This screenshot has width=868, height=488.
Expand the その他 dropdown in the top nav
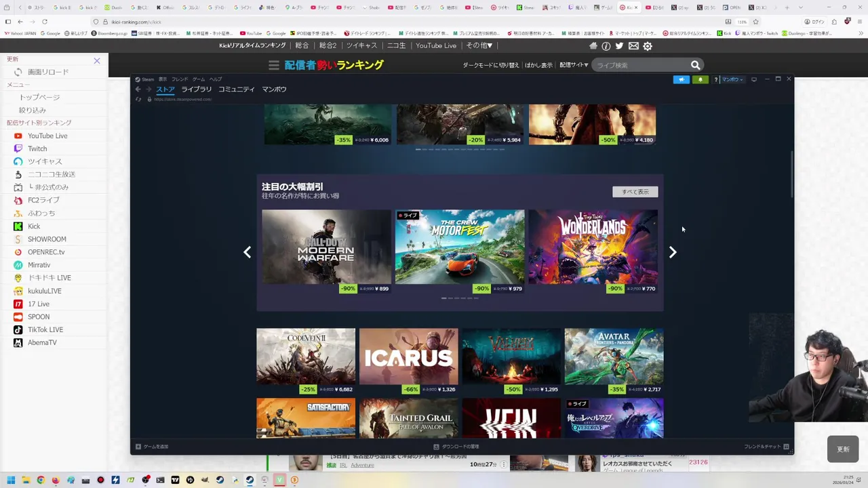pyautogui.click(x=479, y=45)
